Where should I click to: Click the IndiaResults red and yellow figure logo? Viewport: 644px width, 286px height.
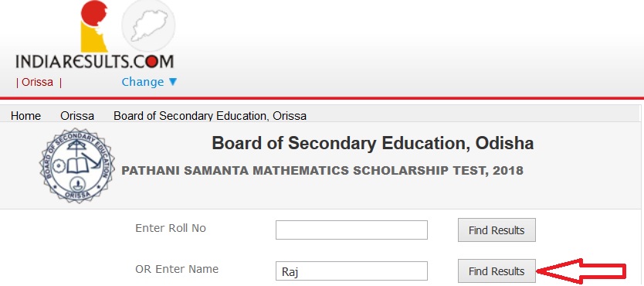[x=94, y=26]
